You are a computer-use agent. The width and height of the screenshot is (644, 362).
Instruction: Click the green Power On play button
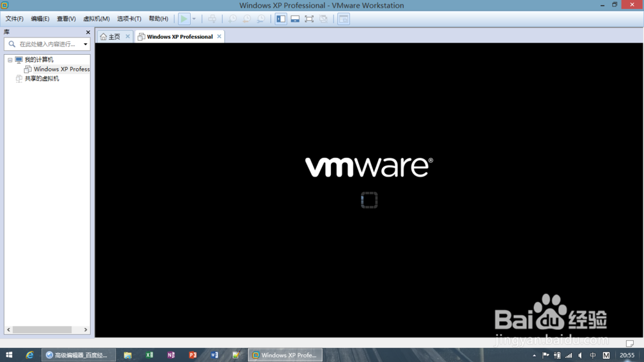tap(184, 19)
